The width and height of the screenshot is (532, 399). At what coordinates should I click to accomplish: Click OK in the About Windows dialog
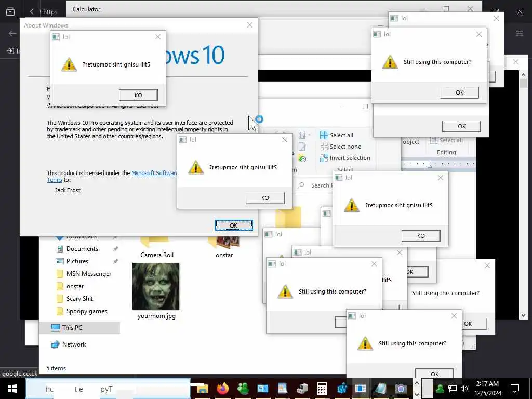[234, 225]
